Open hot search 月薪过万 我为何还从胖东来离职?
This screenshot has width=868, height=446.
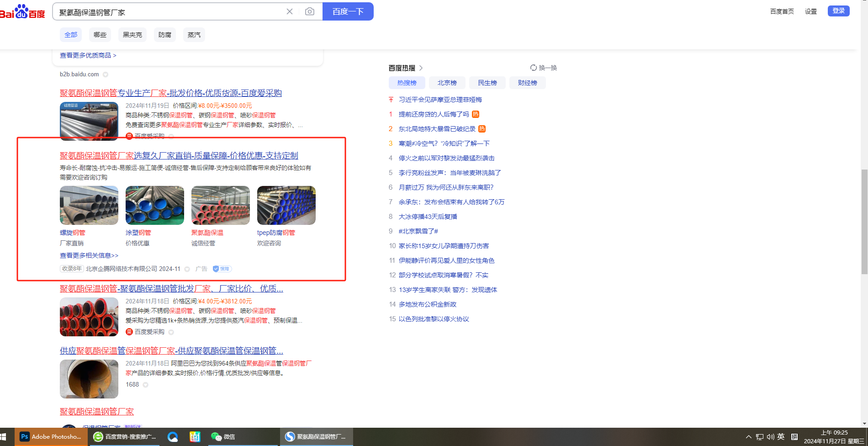tap(446, 187)
